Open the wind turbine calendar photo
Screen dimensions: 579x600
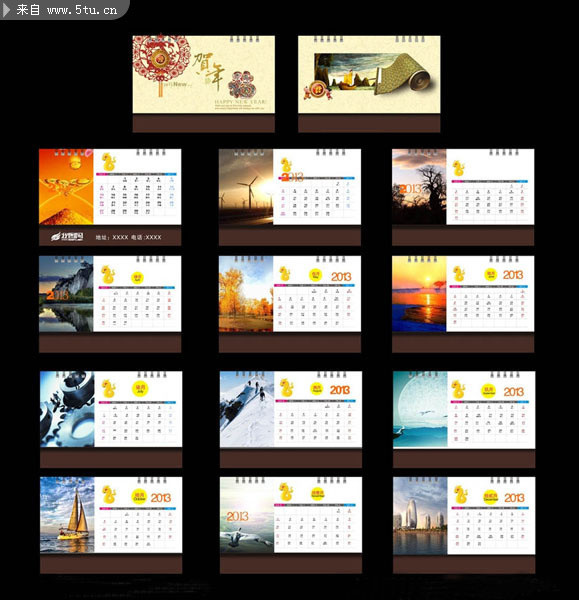pyautogui.click(x=246, y=187)
